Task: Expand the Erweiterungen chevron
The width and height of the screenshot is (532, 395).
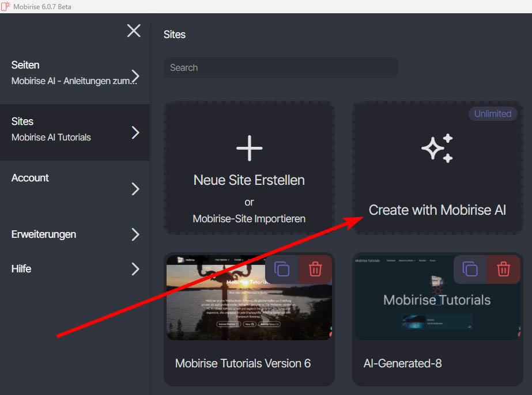Action: pyautogui.click(x=135, y=234)
